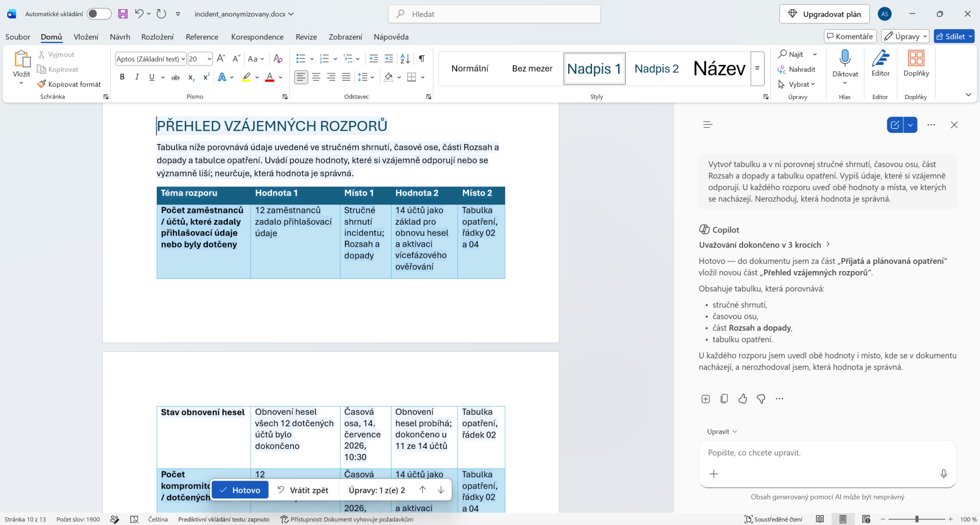Switch to the Zobrazení tab
Image resolution: width=980 pixels, height=525 pixels.
pos(346,37)
